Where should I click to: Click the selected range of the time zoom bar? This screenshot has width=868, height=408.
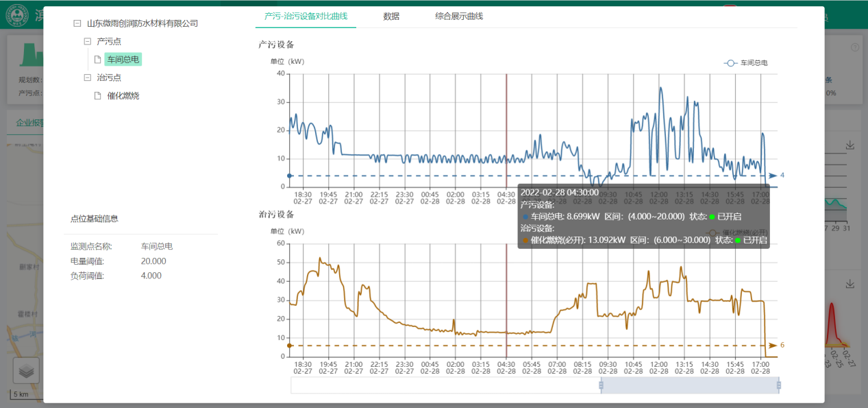690,385
